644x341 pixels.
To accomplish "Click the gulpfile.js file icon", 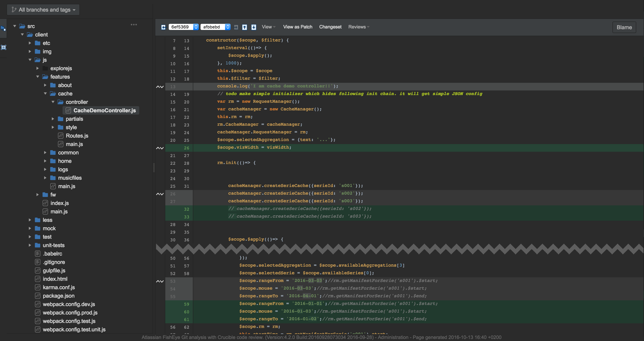I will click(x=38, y=271).
